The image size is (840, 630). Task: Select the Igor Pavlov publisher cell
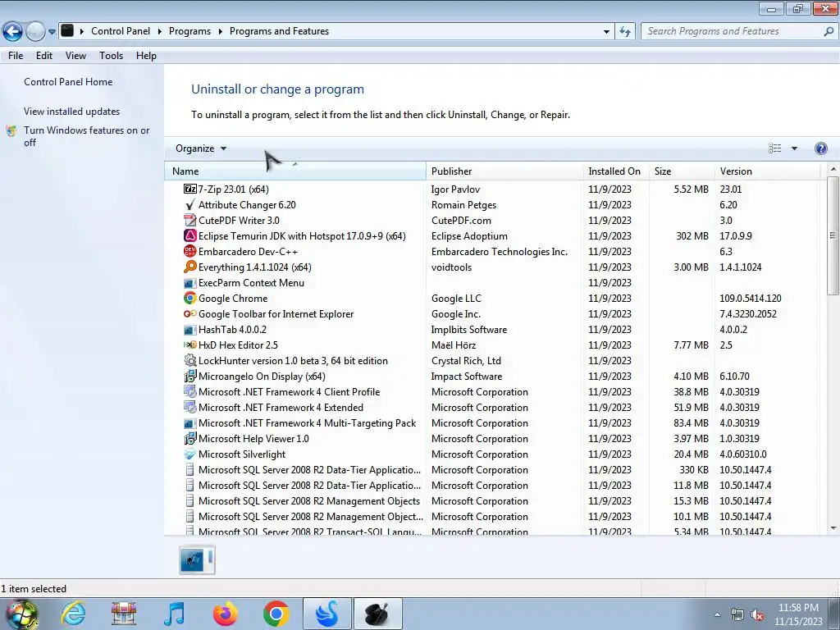pyautogui.click(x=455, y=189)
